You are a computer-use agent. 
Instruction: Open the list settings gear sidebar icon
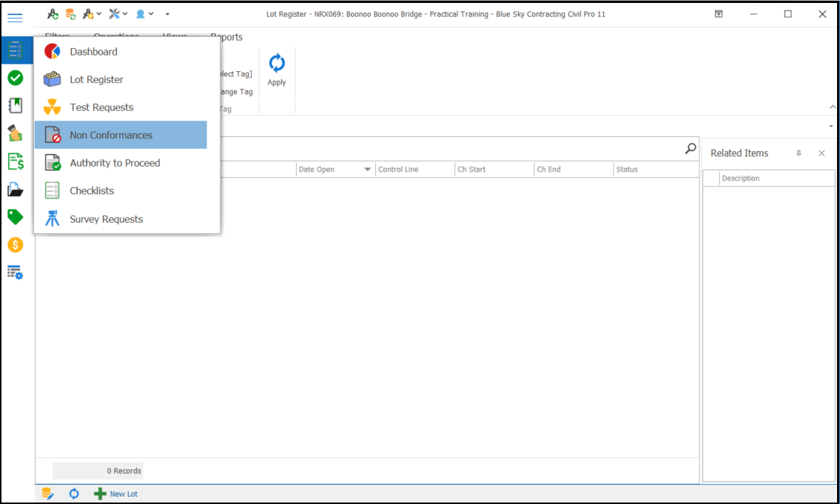coord(15,272)
